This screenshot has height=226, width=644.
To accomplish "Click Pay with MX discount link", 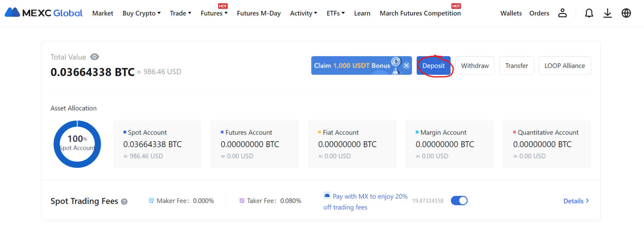I will click(365, 202).
